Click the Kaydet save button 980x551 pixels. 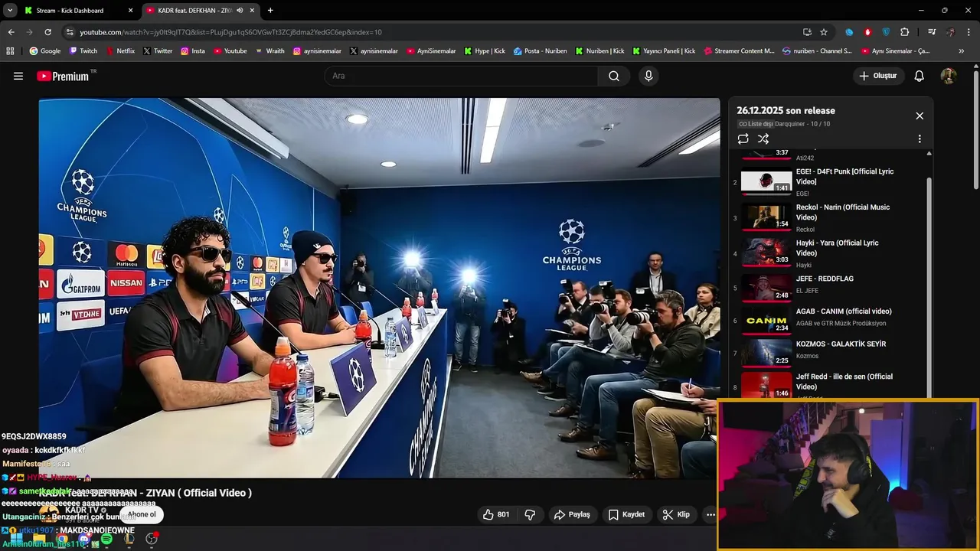(x=626, y=514)
